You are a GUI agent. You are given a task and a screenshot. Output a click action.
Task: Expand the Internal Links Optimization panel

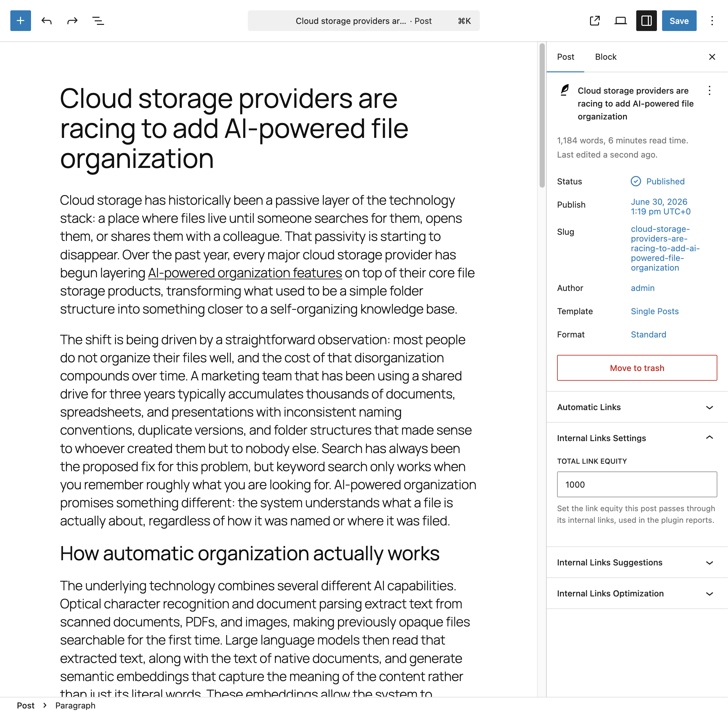[637, 594]
